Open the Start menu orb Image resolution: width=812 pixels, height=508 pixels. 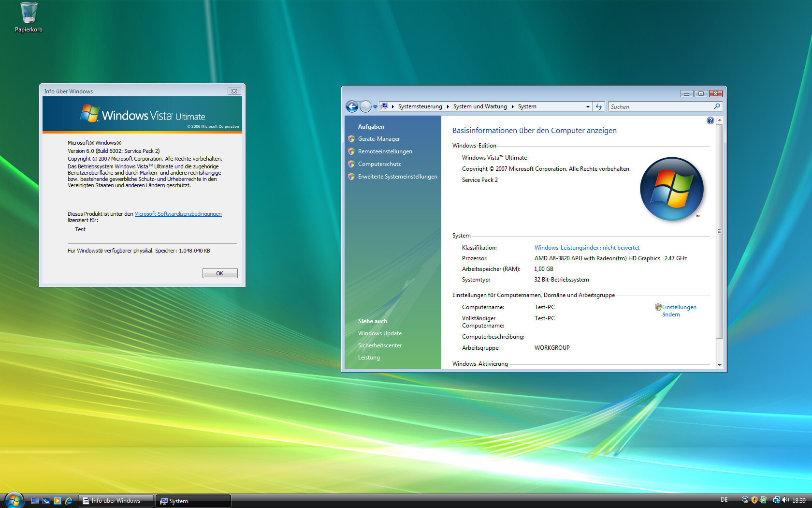[x=14, y=500]
